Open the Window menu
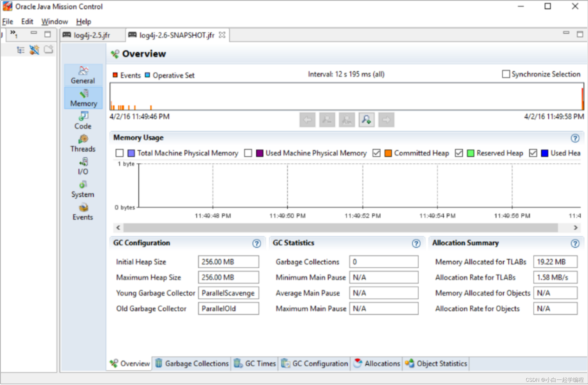 click(x=54, y=21)
